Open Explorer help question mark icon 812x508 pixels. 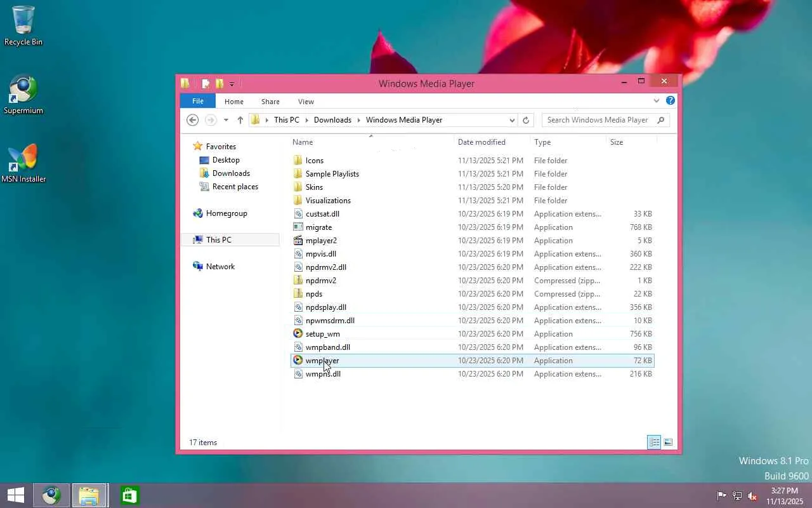click(671, 100)
